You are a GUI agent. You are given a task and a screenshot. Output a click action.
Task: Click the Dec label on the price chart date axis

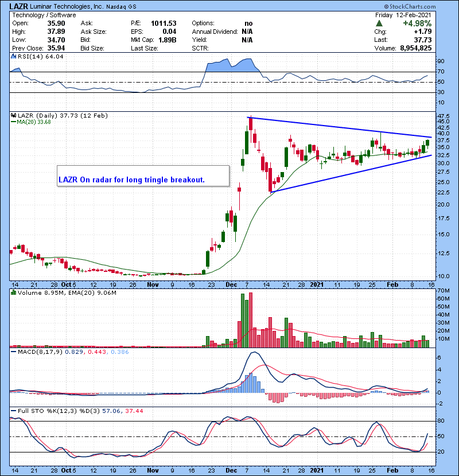231,285
